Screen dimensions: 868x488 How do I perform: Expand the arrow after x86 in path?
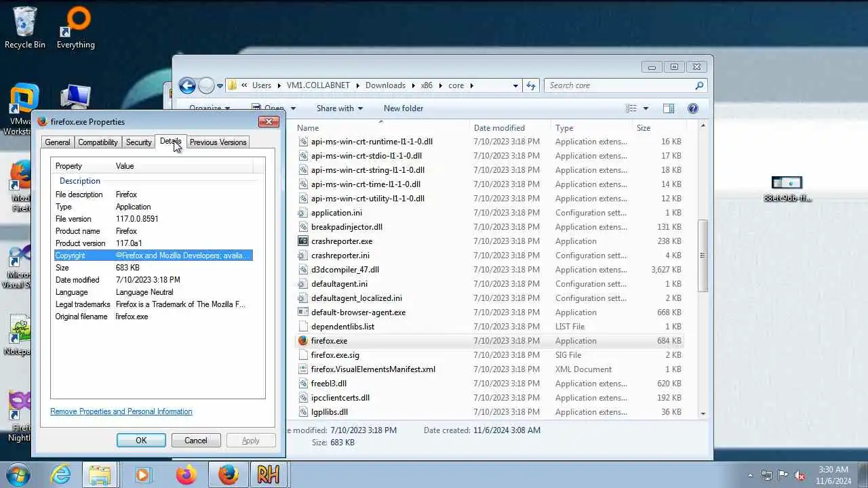pyautogui.click(x=440, y=85)
